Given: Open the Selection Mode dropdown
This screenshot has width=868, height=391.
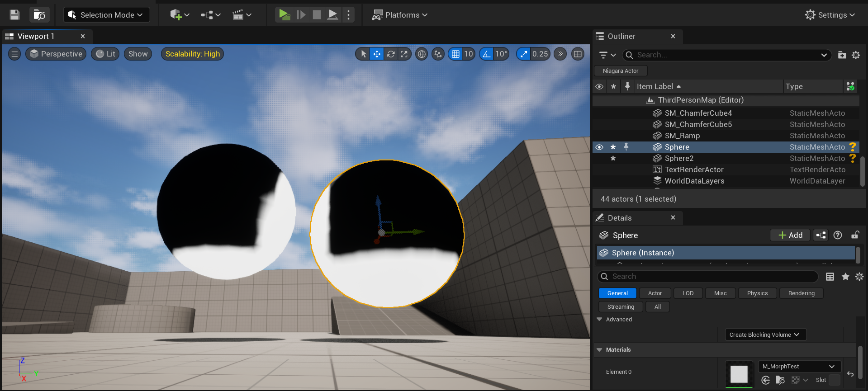Looking at the screenshot, I should [x=106, y=15].
